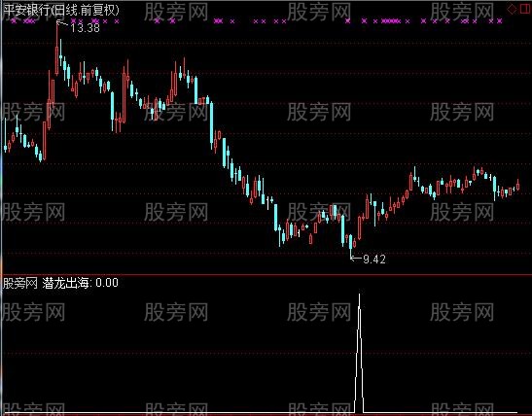Click the low price label 9.42

click(374, 260)
